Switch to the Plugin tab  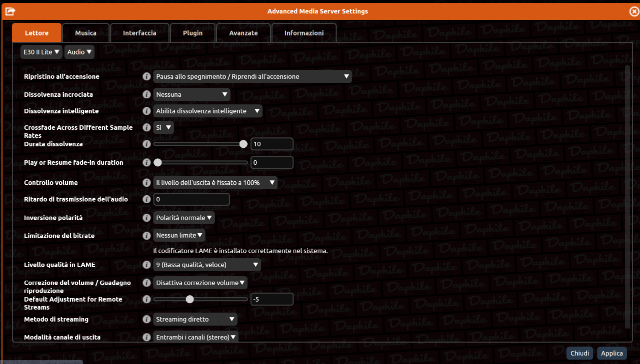192,33
